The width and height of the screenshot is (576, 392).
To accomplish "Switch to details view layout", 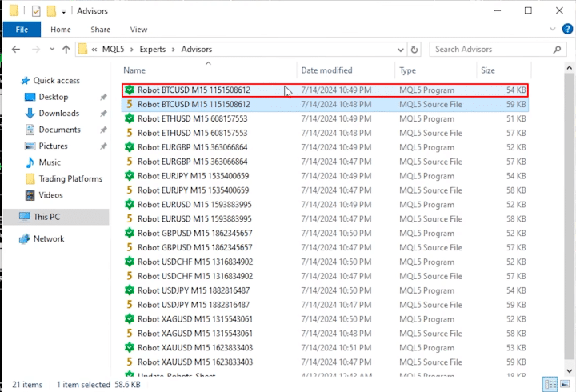I will (550, 385).
